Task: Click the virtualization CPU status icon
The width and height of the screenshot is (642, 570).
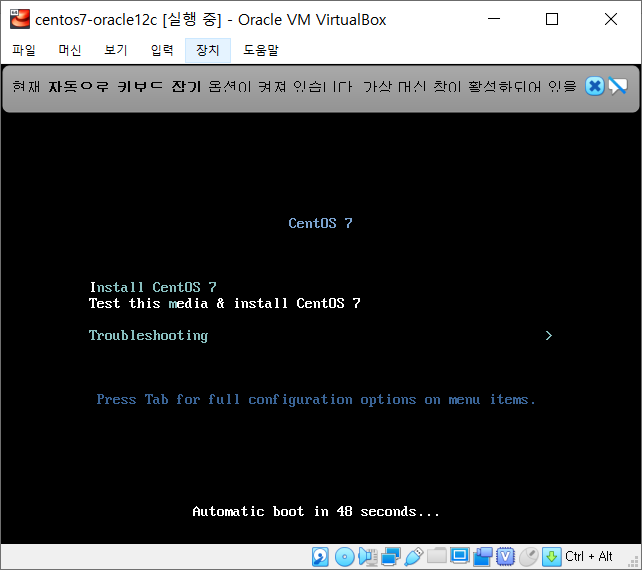Action: click(x=506, y=557)
